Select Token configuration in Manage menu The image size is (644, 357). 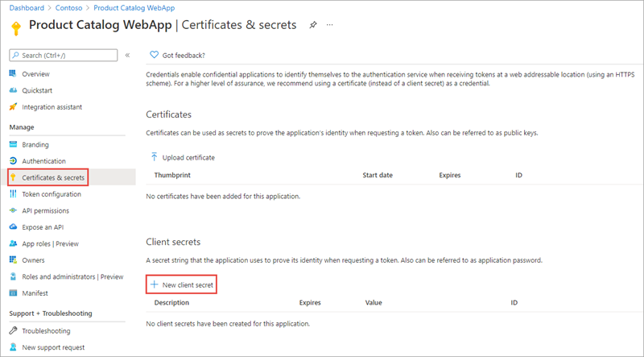click(x=52, y=194)
